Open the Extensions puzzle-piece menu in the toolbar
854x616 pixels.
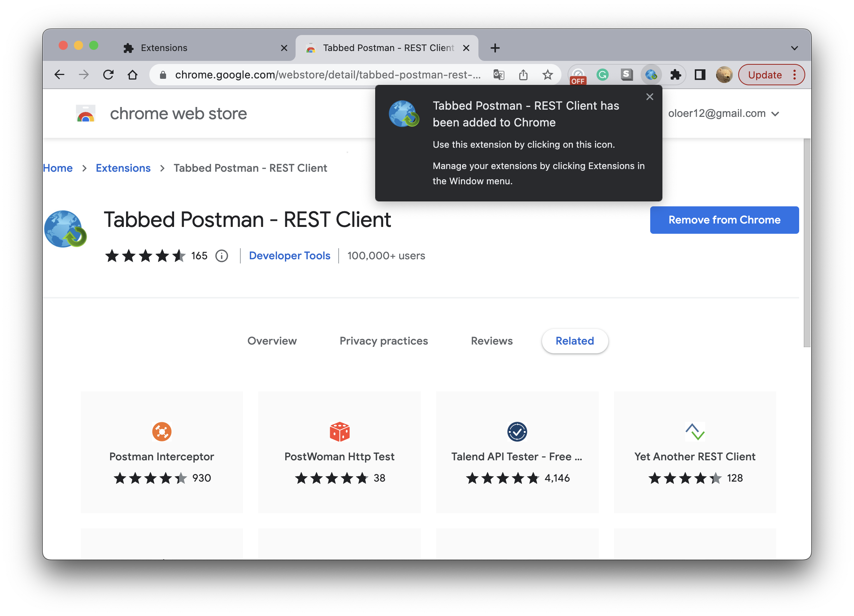675,75
